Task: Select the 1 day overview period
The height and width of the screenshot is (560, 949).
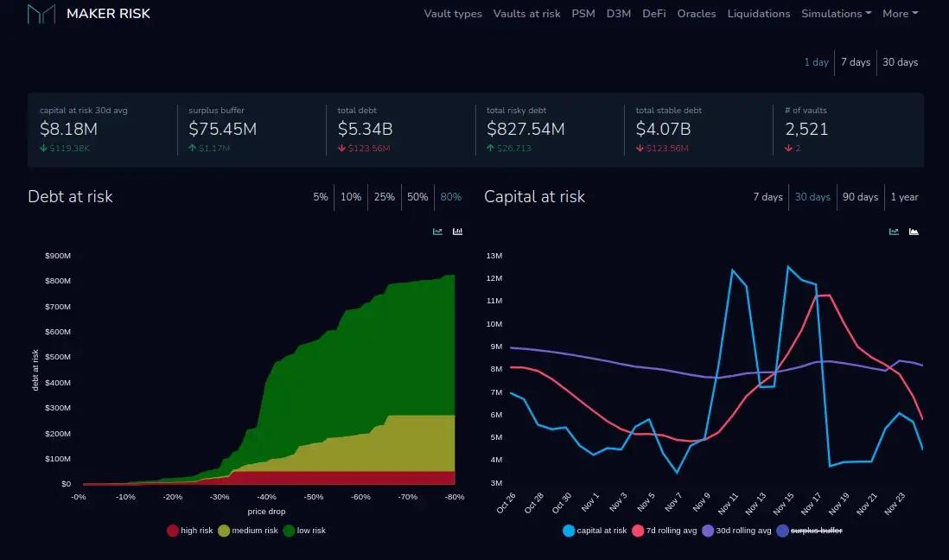Action: click(x=816, y=62)
